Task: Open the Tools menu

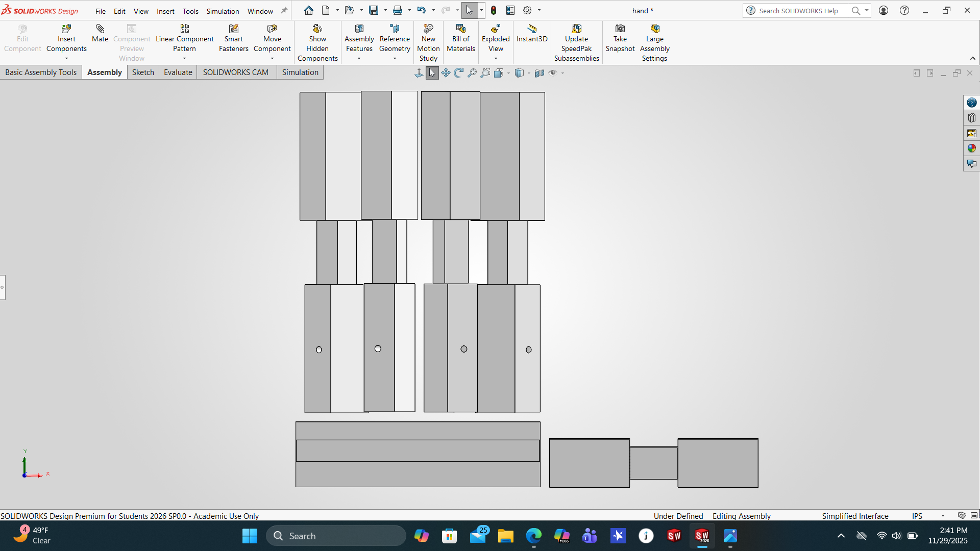Action: coord(190,11)
